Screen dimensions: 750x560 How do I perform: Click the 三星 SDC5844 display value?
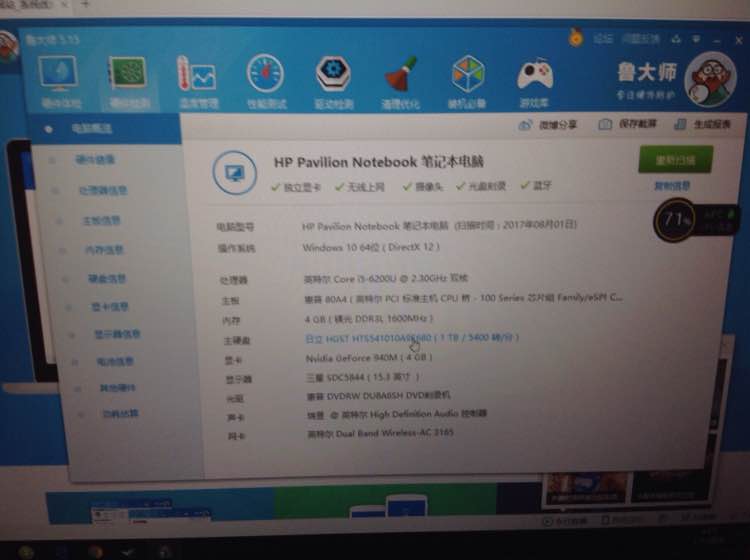tap(363, 377)
